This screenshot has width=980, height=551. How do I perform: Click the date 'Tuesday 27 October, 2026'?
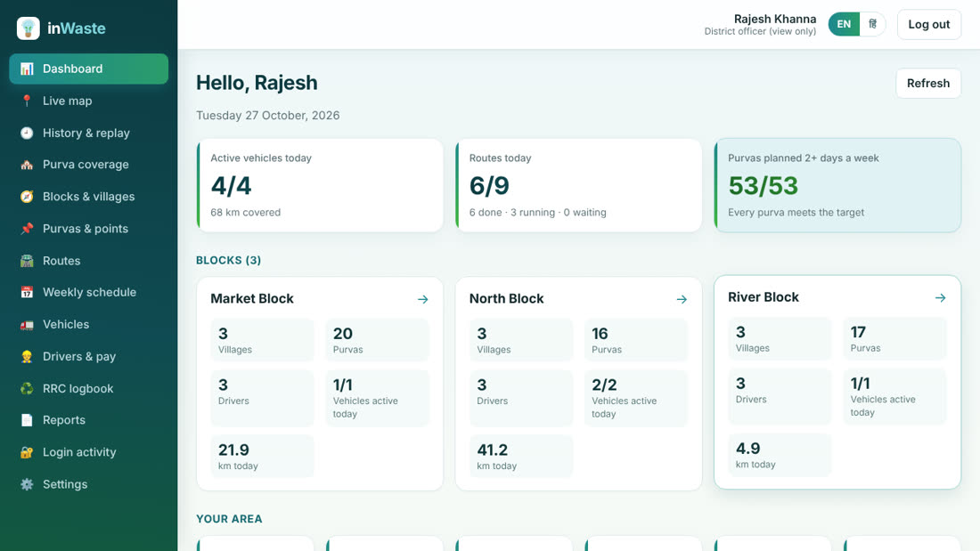click(x=268, y=116)
